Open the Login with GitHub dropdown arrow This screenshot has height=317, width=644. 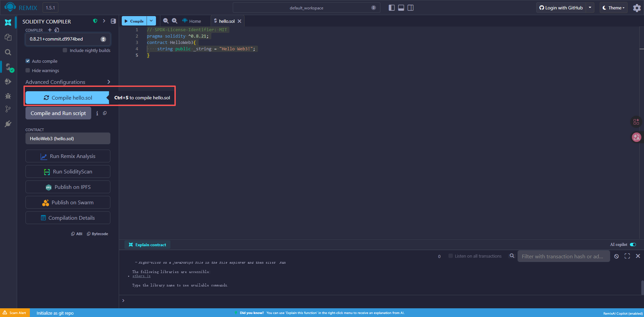(x=590, y=8)
